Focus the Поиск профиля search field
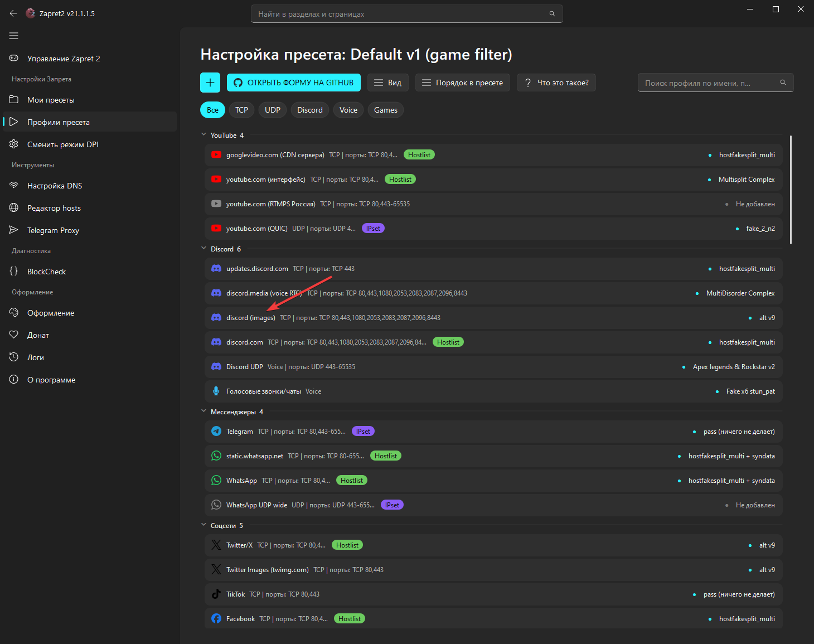814x644 pixels. [716, 83]
